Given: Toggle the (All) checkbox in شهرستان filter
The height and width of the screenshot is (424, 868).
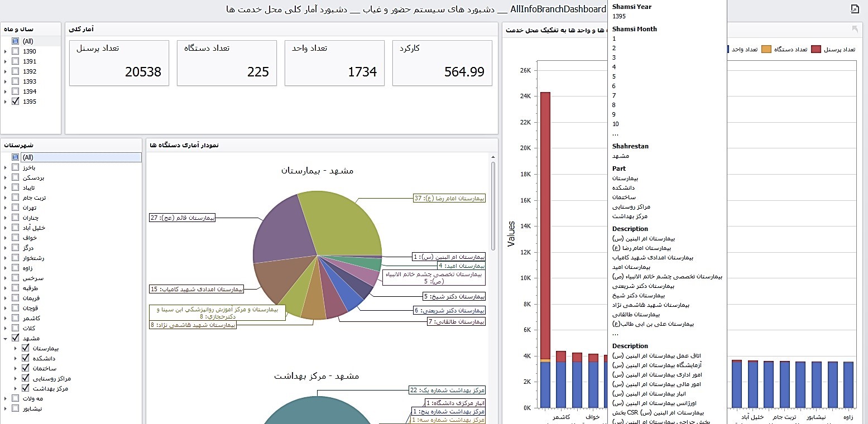Looking at the screenshot, I should tap(16, 157).
